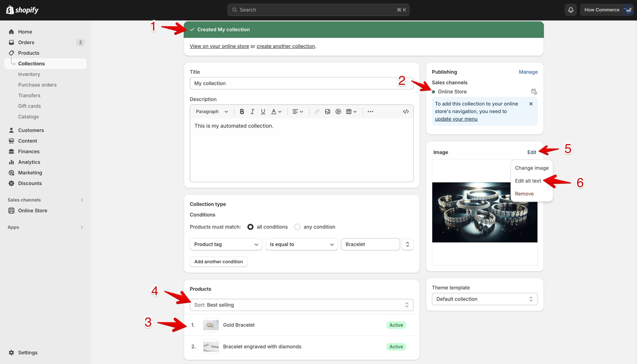Click the Home house icon

(11, 32)
